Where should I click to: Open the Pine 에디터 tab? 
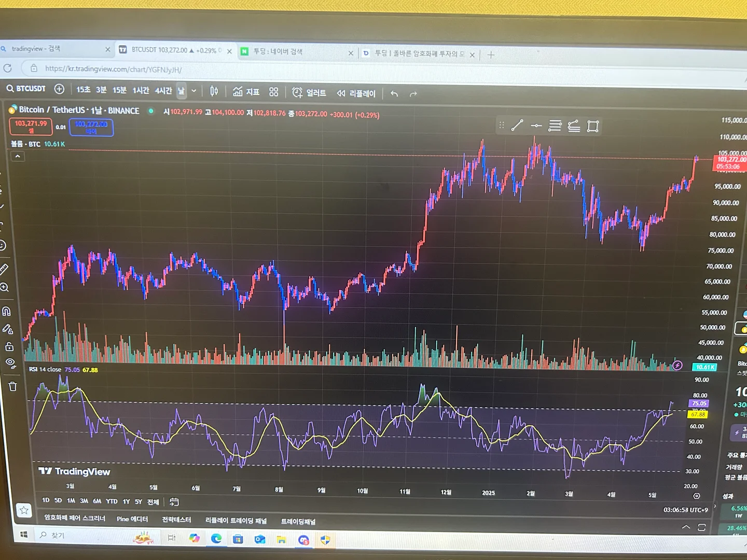(132, 519)
